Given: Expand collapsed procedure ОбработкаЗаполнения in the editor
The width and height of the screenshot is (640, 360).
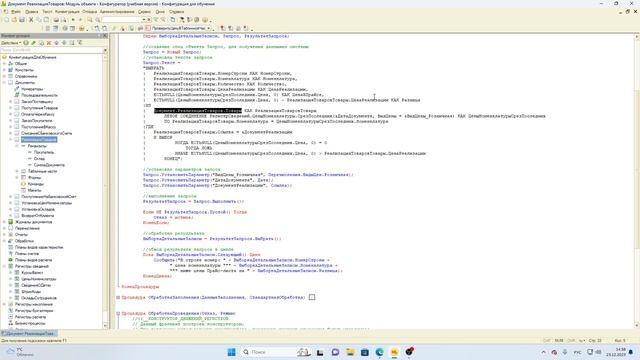Looking at the screenshot, I should (x=118, y=298).
